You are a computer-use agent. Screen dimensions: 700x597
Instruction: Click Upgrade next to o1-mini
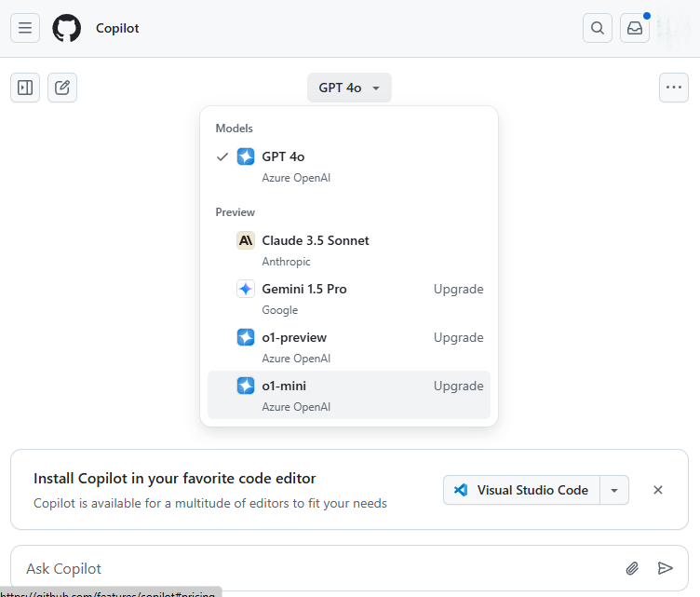[x=458, y=386]
